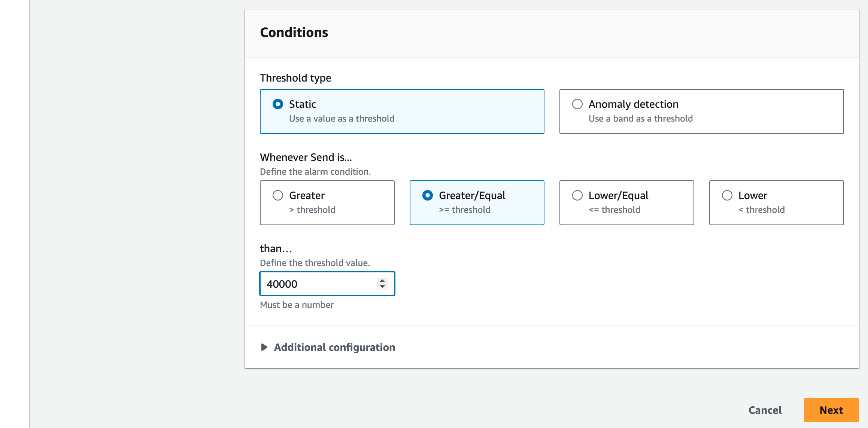
Task: Click the 'Threshold type' label
Action: coord(295,78)
